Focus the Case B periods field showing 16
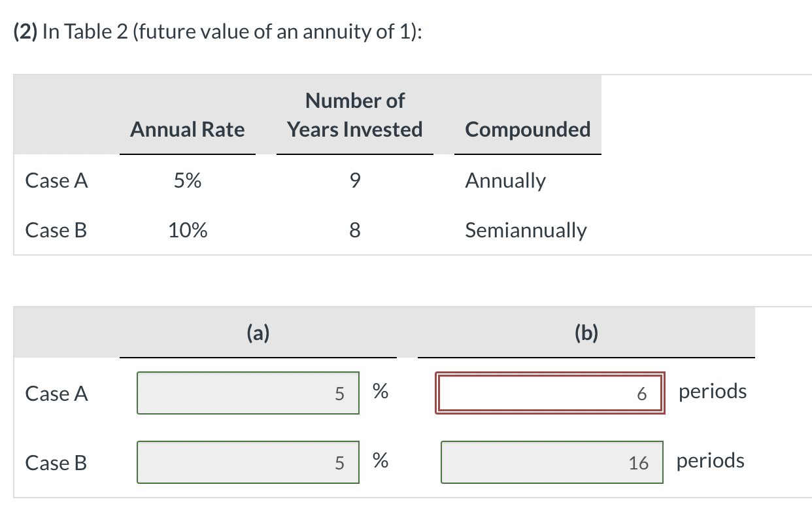 [552, 462]
